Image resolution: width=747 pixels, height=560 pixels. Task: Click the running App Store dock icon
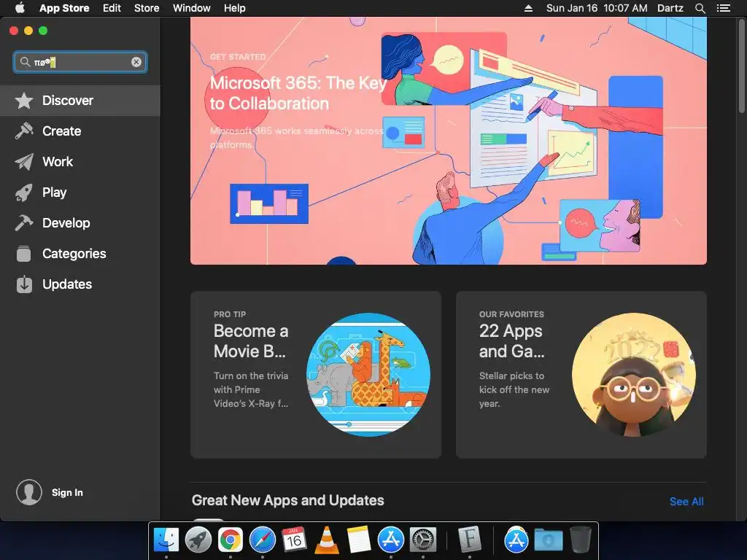coord(391,540)
